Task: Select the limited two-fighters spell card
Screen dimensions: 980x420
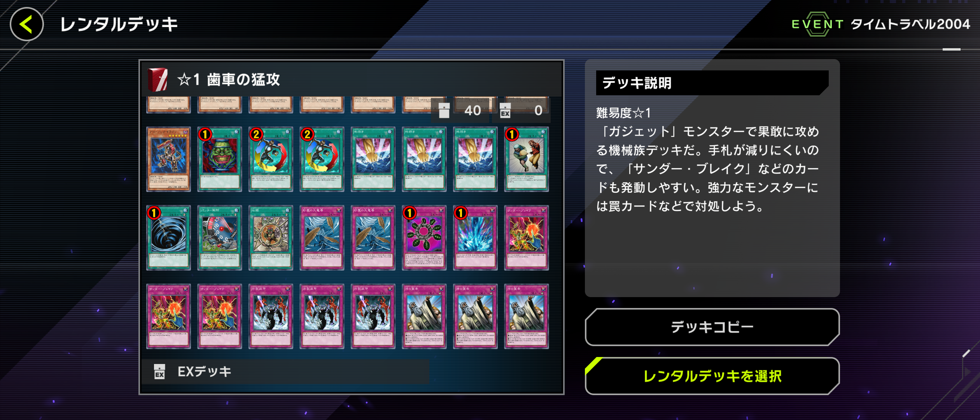Action: [x=527, y=159]
